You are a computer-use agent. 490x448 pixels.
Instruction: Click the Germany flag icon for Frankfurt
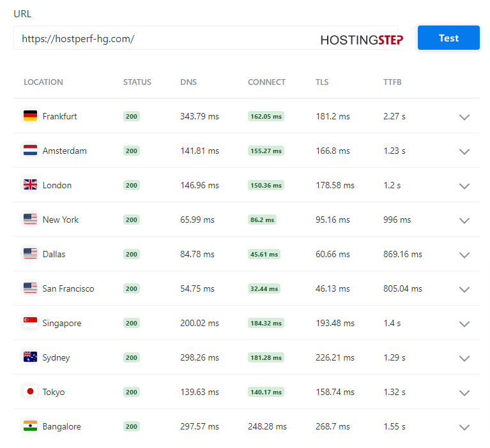coord(30,116)
